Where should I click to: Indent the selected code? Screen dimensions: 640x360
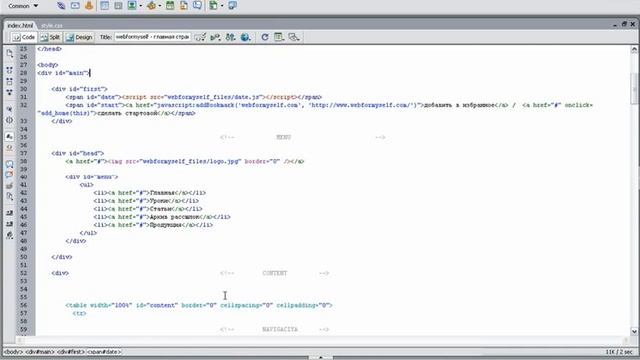point(9,213)
